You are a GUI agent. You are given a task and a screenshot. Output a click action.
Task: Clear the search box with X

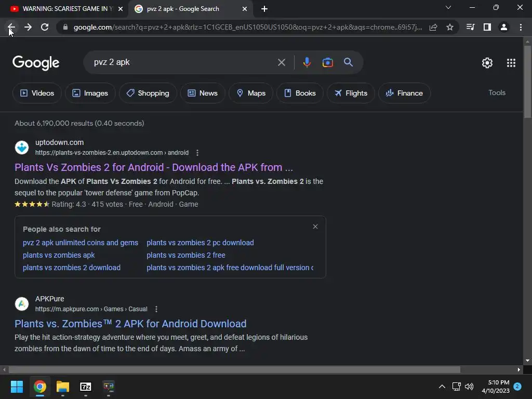pos(281,62)
